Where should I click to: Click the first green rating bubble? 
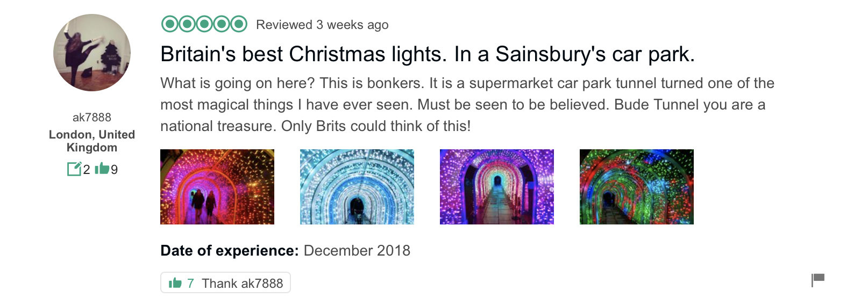169,24
